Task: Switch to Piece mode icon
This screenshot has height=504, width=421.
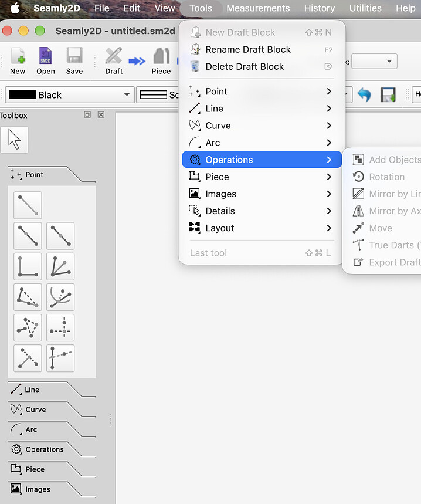Action: tap(161, 61)
